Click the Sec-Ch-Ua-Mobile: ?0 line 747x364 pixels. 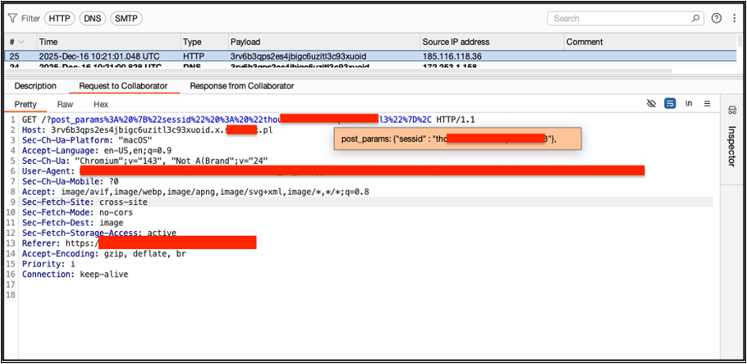coord(70,182)
